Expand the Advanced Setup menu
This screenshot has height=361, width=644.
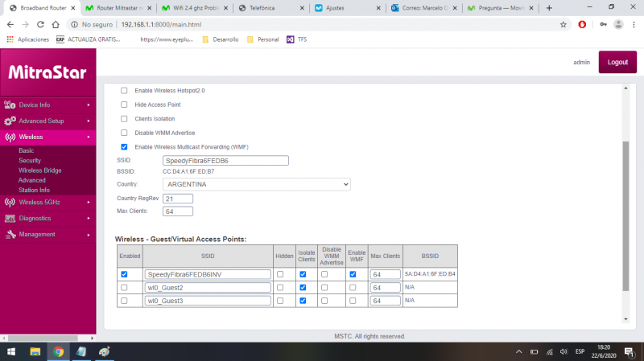click(47, 121)
